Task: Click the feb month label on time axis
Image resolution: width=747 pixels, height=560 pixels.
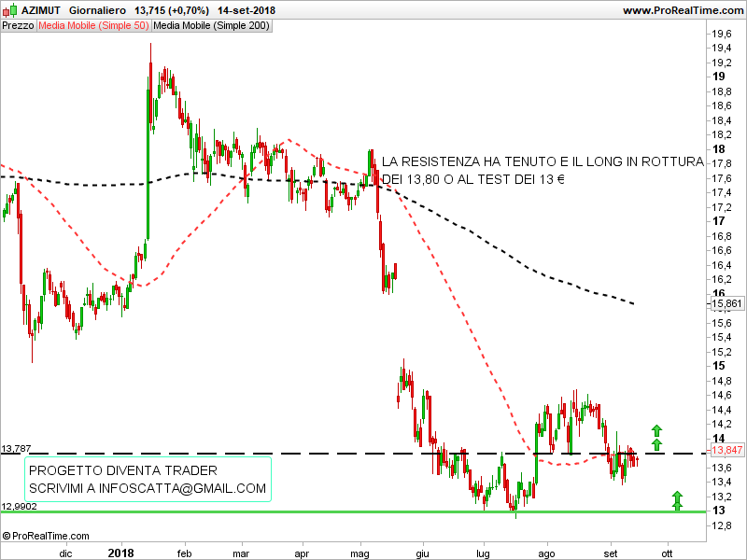Action: (184, 553)
